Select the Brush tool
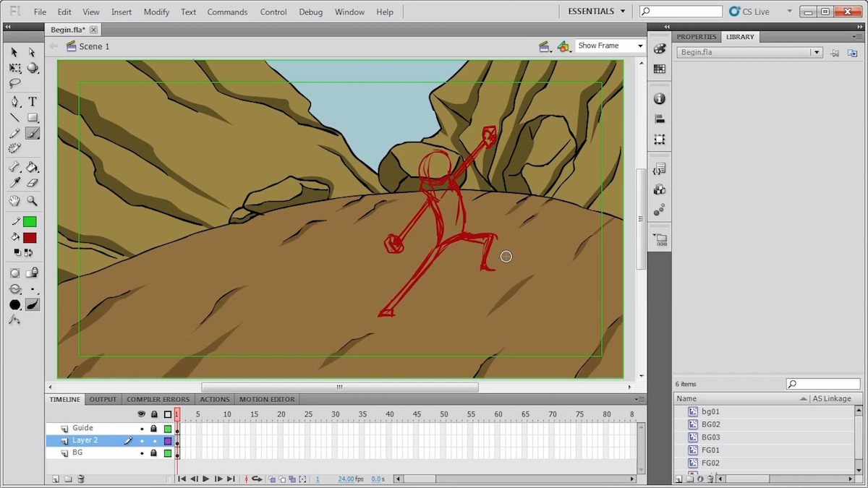The height and width of the screenshot is (488, 868). [x=33, y=134]
